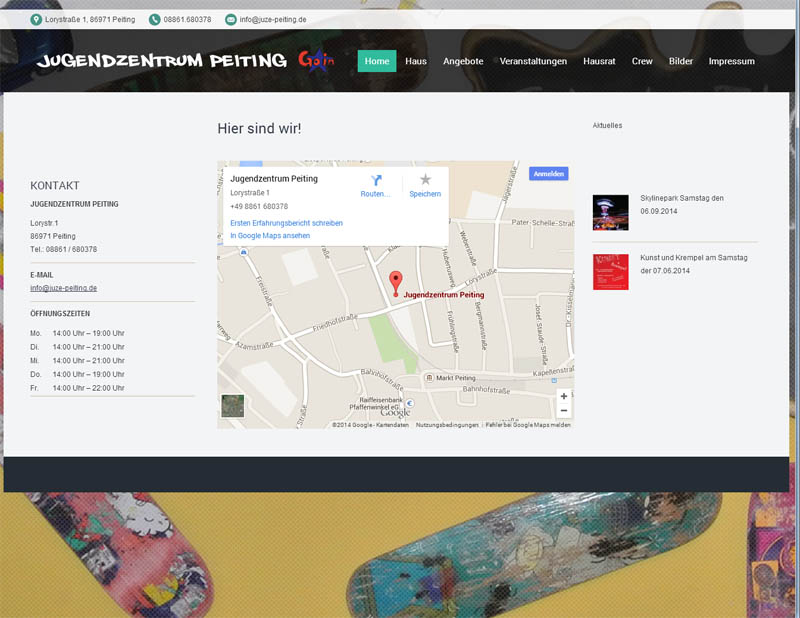The width and height of the screenshot is (800, 618).
Task: Click the Monday opening hours row
Action: pyautogui.click(x=77, y=333)
